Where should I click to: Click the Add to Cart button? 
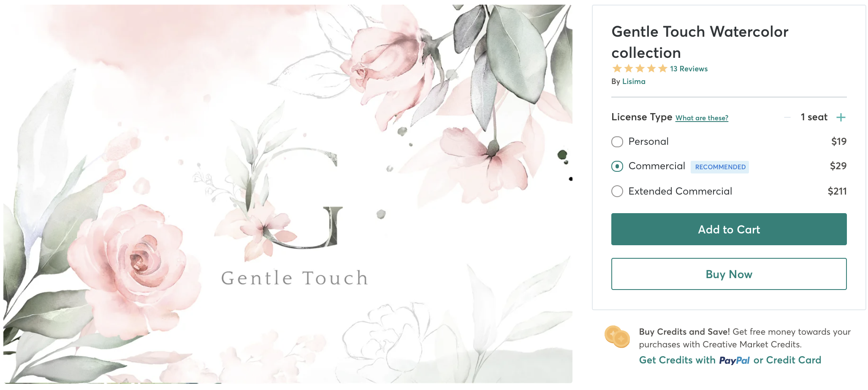coord(729,229)
